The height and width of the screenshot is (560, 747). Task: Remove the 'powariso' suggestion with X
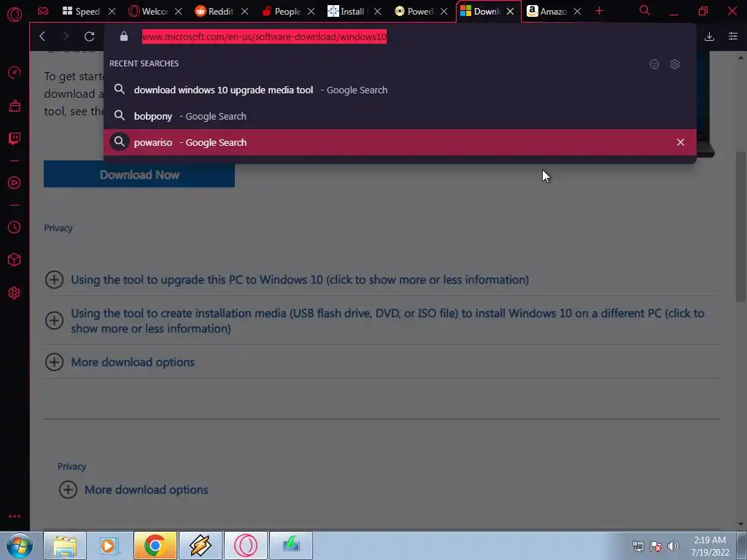681,142
